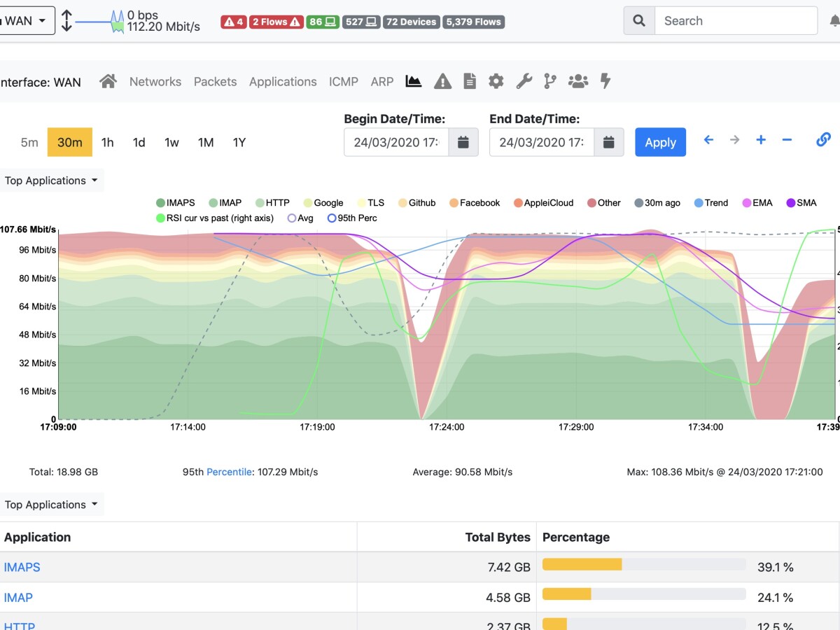The height and width of the screenshot is (630, 840).
Task: Hide the 95th Perc legend series
Action: pyautogui.click(x=351, y=218)
